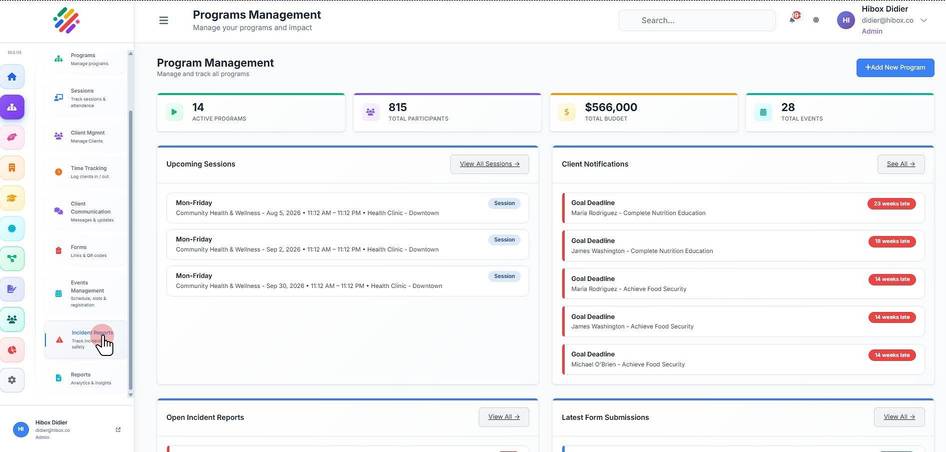
Task: Click the 18 weeks late badge
Action: [x=892, y=241]
